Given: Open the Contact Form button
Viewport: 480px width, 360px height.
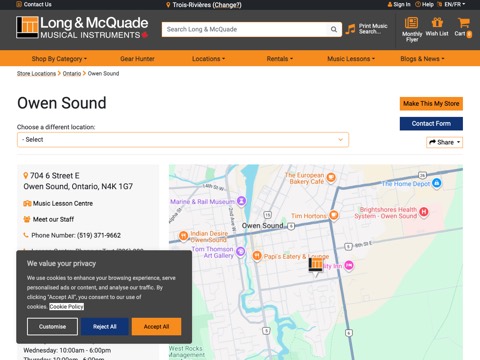Looking at the screenshot, I should point(431,124).
